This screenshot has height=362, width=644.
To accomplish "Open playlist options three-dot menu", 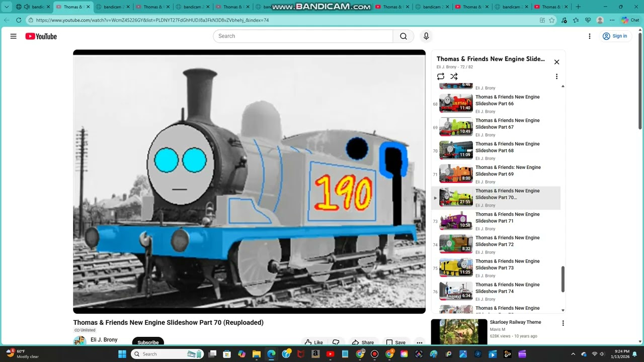I will pyautogui.click(x=556, y=76).
